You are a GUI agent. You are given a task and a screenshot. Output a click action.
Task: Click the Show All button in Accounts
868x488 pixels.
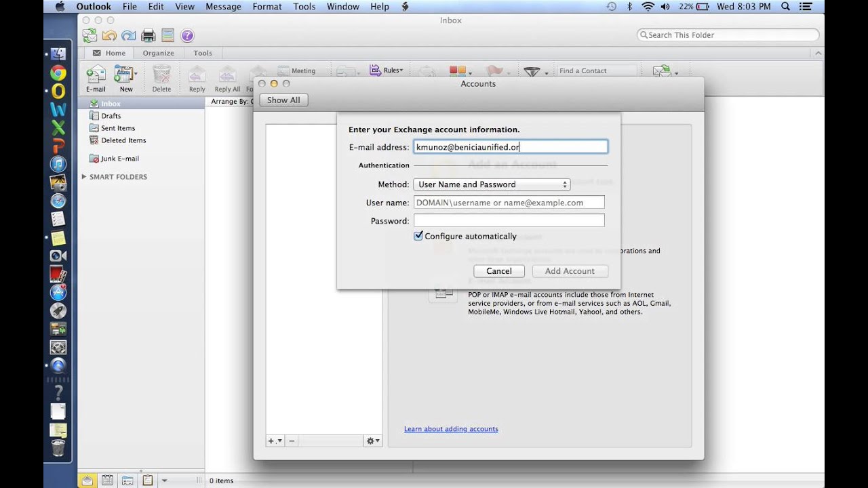tap(283, 100)
